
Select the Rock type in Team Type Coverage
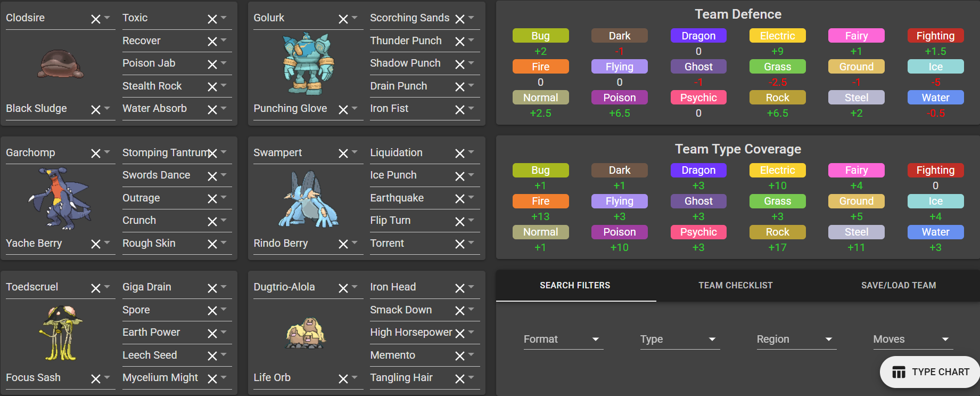tap(777, 232)
